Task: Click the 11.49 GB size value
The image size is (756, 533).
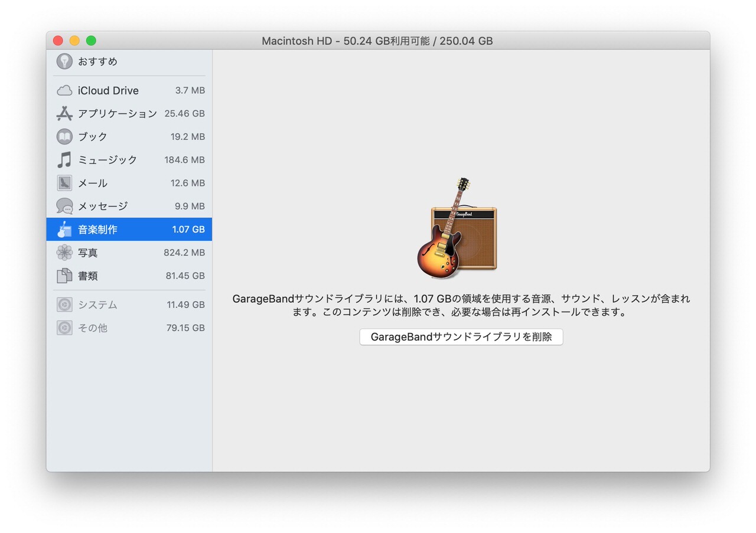Action: tap(186, 305)
